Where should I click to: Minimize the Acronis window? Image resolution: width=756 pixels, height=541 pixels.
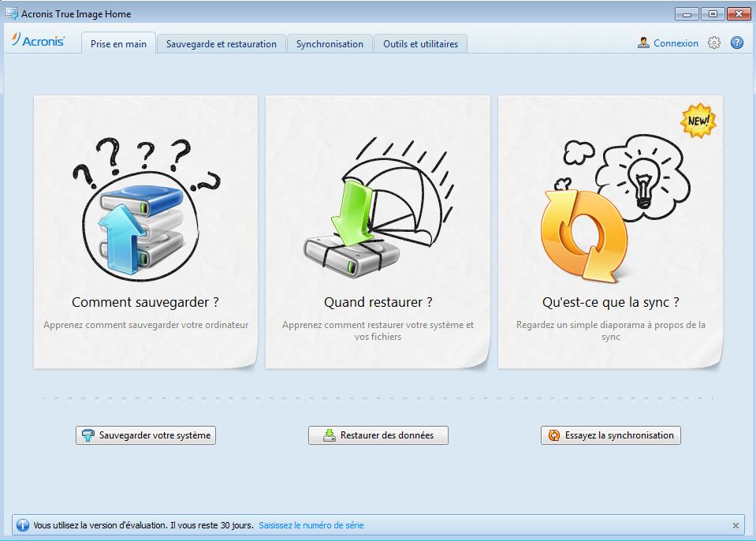687,14
